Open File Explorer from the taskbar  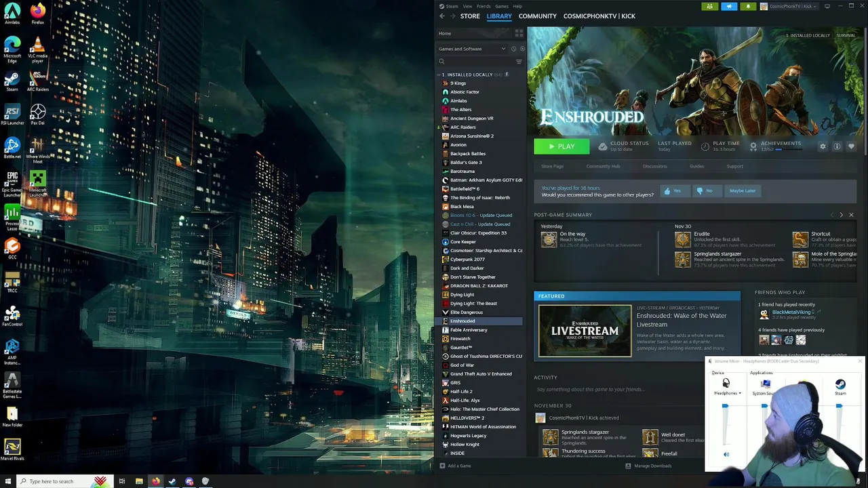(139, 481)
